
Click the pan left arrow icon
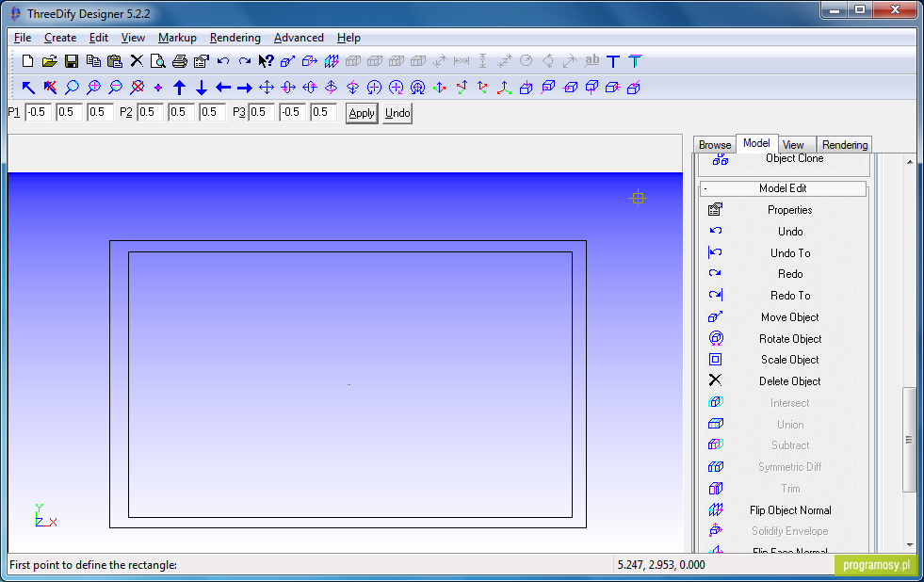tap(222, 88)
